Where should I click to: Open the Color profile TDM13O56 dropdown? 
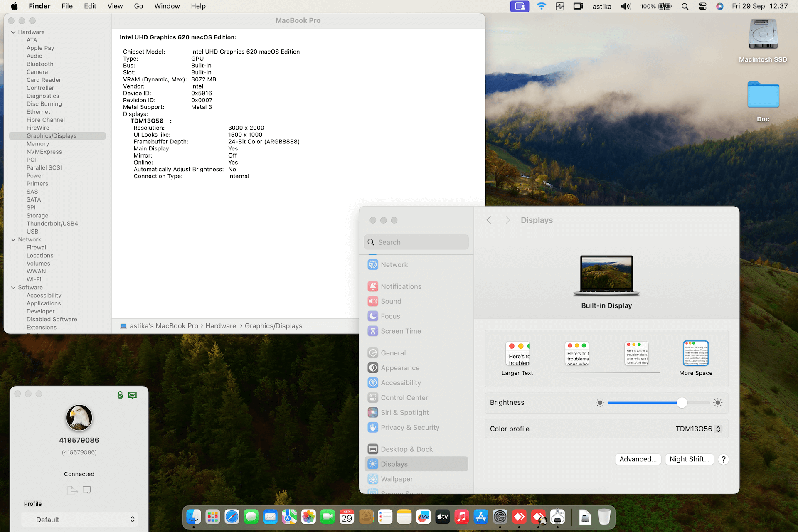[698, 429]
